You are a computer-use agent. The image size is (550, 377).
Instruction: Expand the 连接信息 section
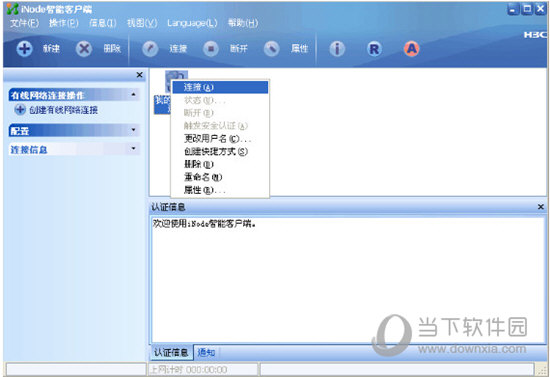click(133, 149)
